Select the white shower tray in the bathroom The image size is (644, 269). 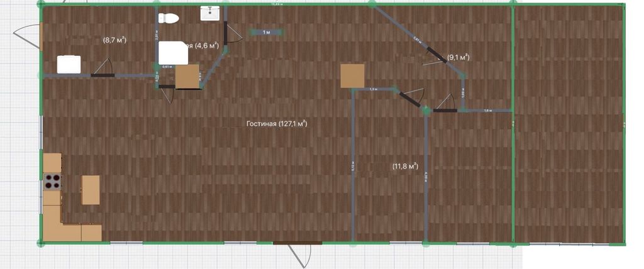tap(174, 53)
